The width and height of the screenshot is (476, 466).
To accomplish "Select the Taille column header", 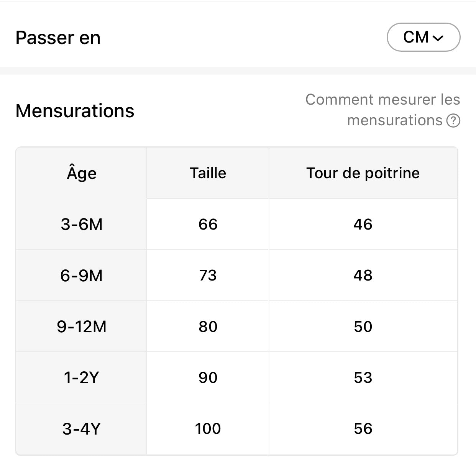I will pos(208,173).
